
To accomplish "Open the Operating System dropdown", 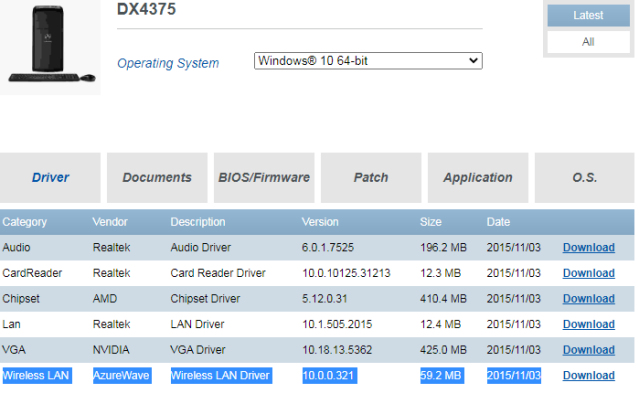I will pos(368,61).
